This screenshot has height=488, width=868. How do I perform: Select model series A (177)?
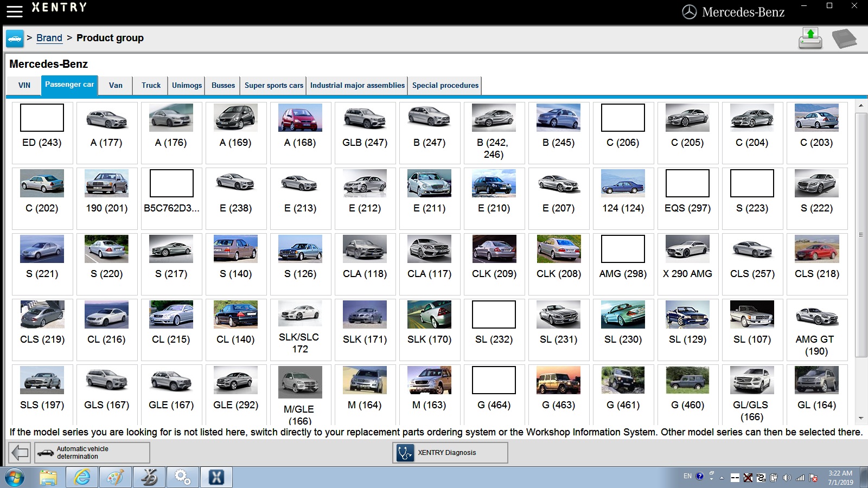[x=107, y=133]
